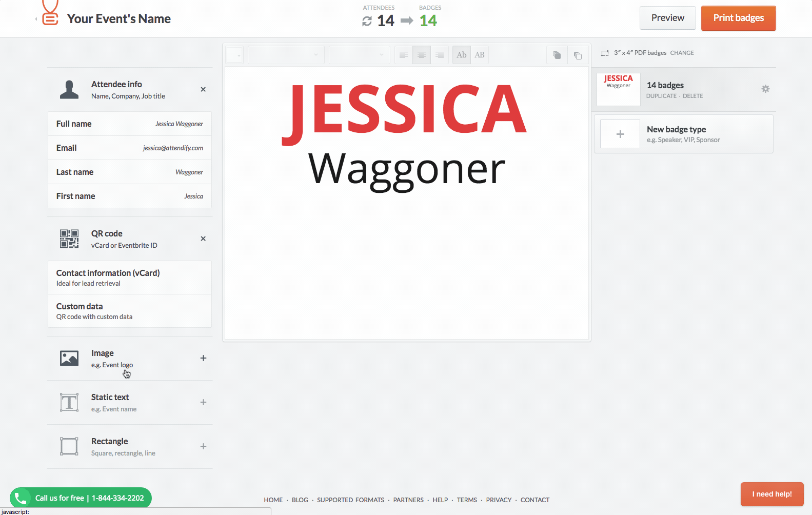This screenshot has width=812, height=515.
Task: Select left text alignment
Action: pyautogui.click(x=404, y=55)
